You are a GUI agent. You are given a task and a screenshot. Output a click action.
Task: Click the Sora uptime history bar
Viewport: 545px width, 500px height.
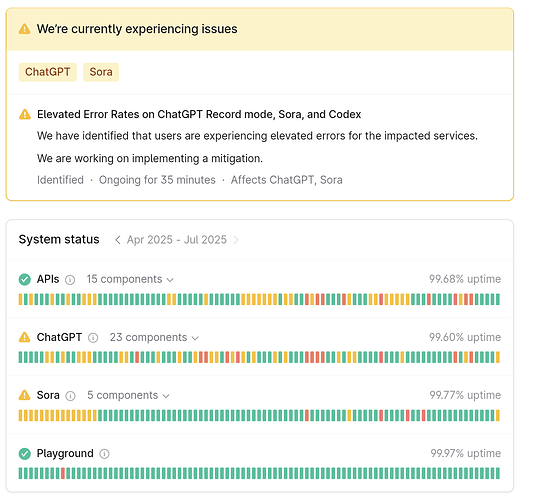pos(259,415)
